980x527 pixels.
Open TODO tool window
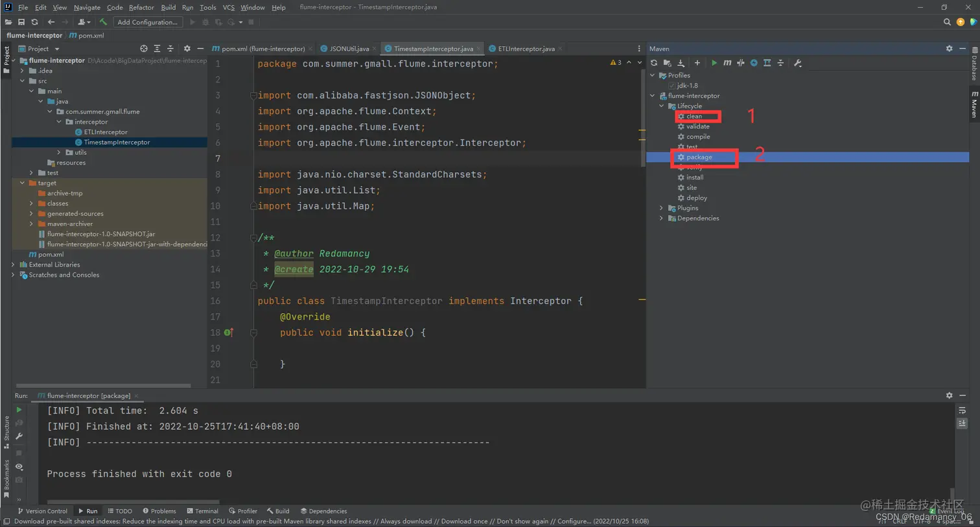tap(120, 511)
